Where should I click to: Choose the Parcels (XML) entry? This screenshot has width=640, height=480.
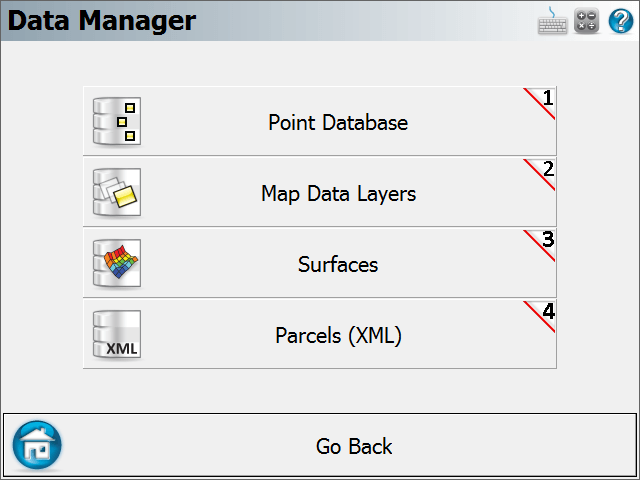pos(320,334)
